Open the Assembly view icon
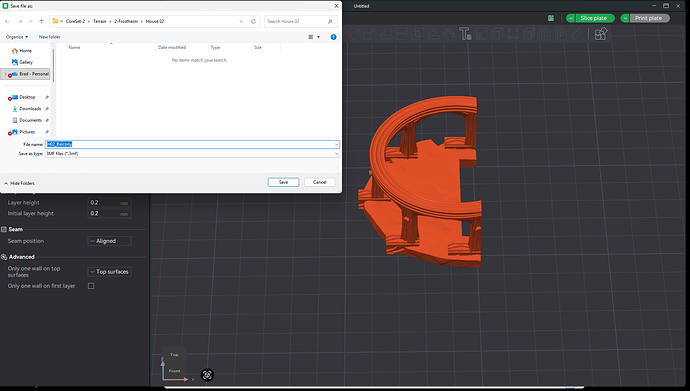Image resolution: width=690 pixels, height=391 pixels. point(601,34)
